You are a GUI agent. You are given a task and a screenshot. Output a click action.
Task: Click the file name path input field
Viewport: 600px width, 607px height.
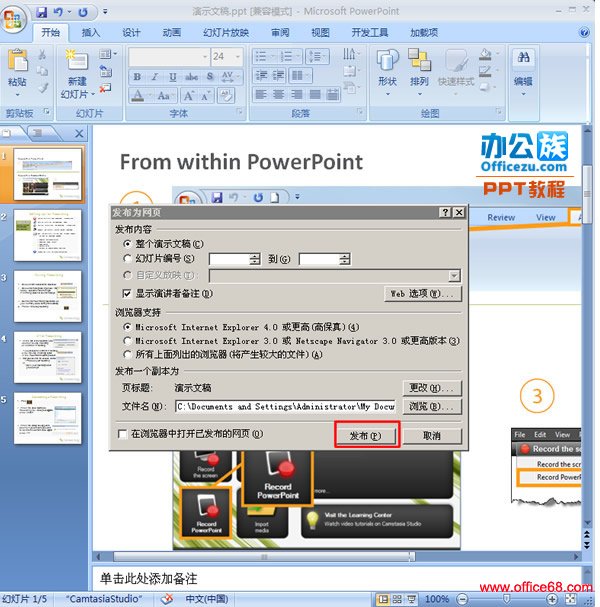[285, 406]
